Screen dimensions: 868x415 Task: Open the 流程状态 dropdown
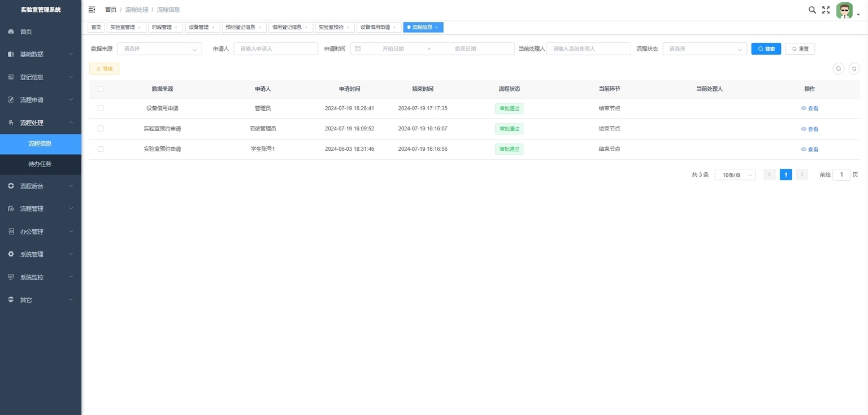[x=705, y=49]
